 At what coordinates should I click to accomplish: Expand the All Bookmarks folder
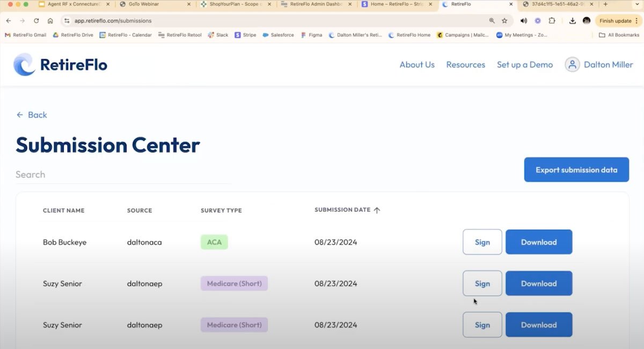click(619, 35)
